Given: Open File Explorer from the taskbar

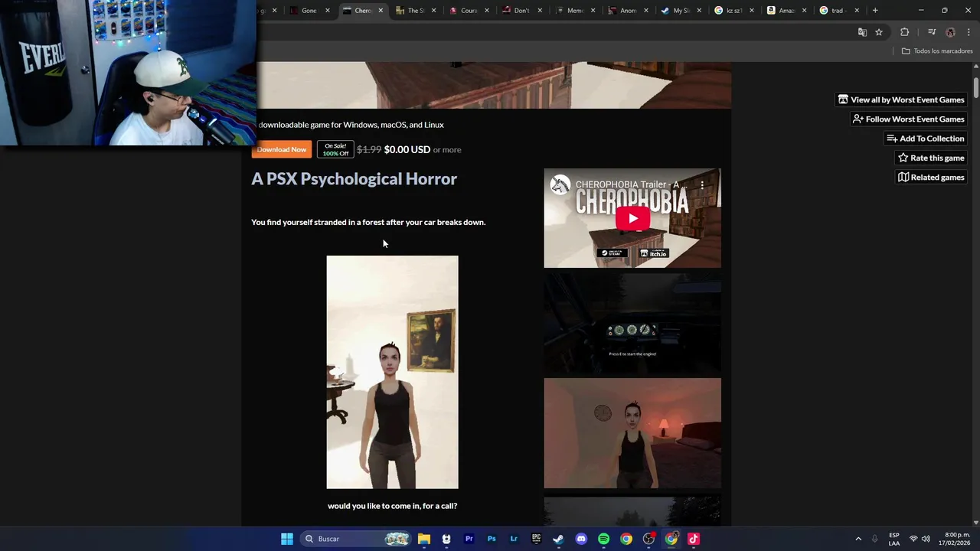Looking at the screenshot, I should point(424,539).
